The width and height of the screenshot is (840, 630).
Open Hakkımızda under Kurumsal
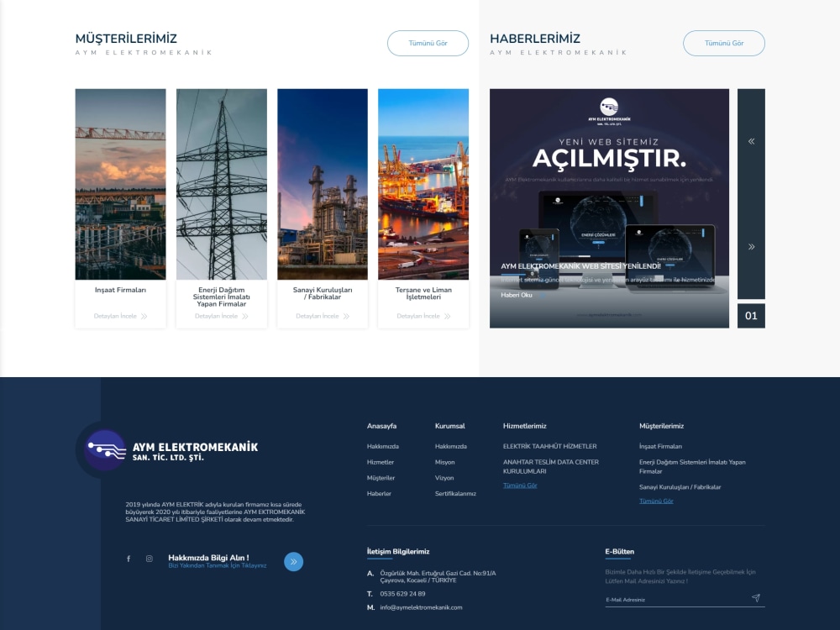[x=450, y=446]
